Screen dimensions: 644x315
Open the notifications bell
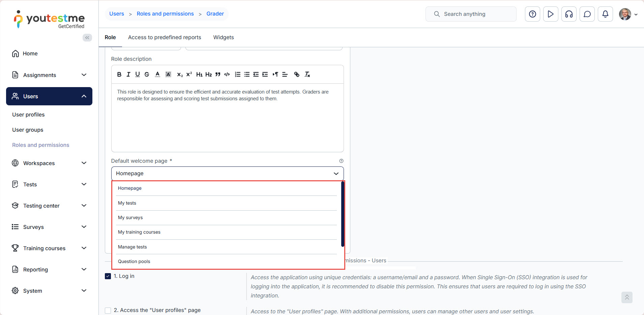[x=605, y=14]
